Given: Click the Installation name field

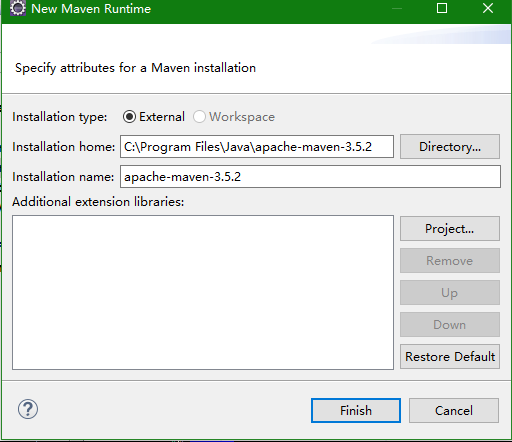Looking at the screenshot, I should (x=310, y=177).
